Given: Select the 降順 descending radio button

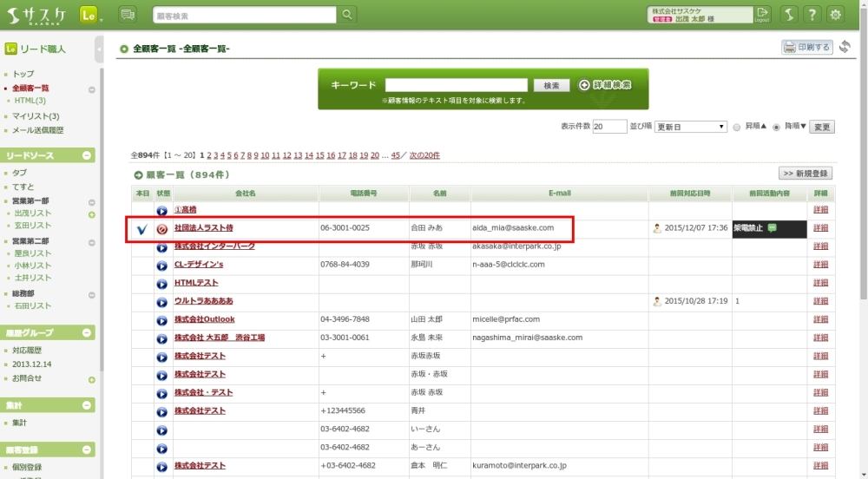Looking at the screenshot, I should (x=776, y=127).
